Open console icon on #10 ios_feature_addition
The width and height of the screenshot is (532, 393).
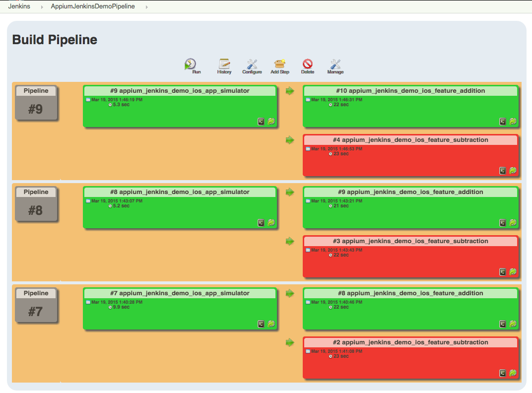point(503,122)
